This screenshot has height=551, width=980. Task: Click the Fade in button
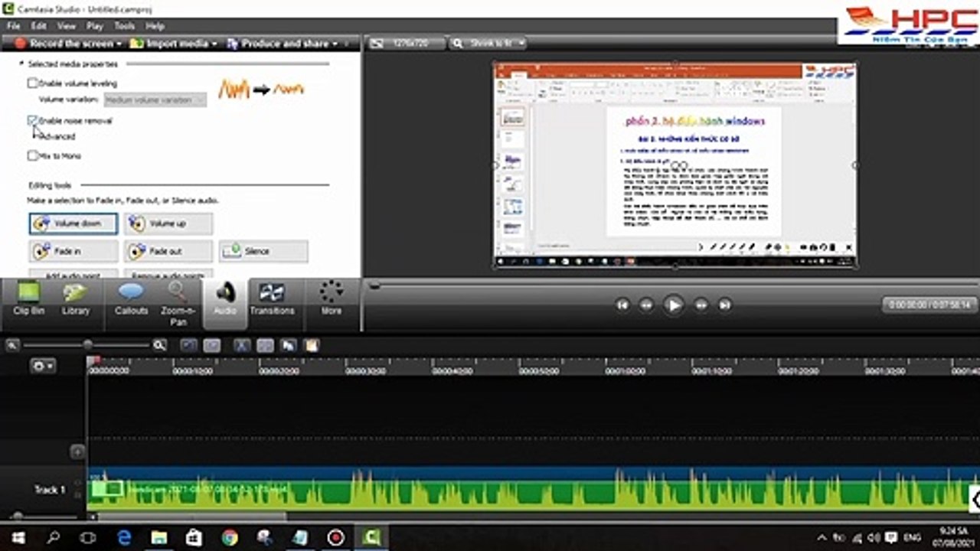click(x=73, y=251)
